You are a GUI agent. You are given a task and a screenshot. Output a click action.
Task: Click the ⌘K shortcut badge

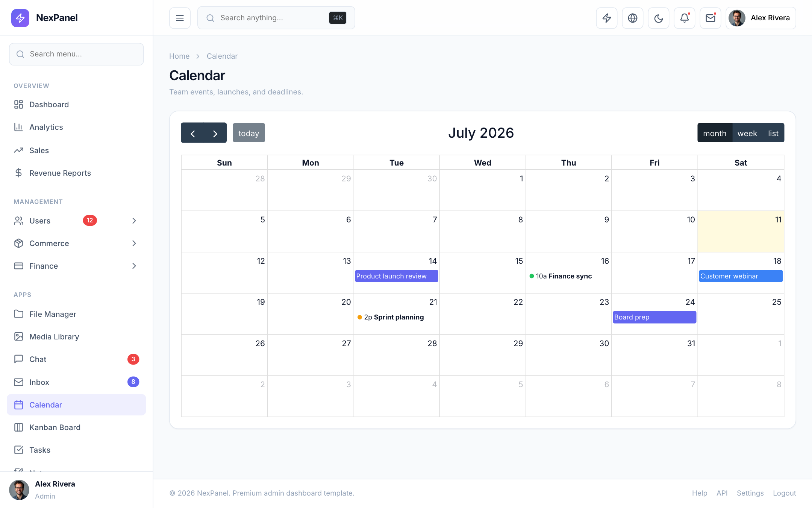click(338, 18)
